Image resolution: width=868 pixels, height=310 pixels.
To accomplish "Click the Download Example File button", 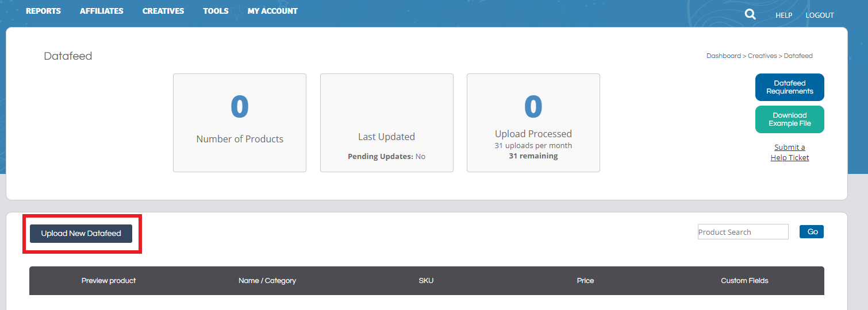I will 789,119.
